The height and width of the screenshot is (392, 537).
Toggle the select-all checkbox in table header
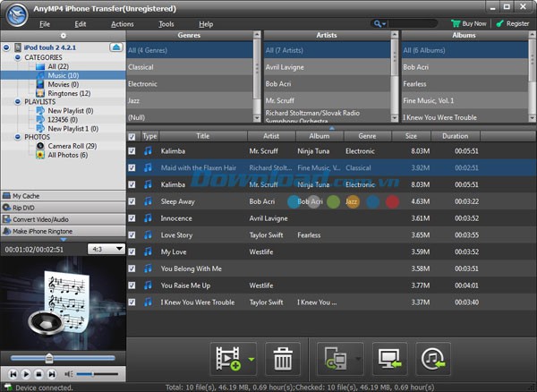132,136
